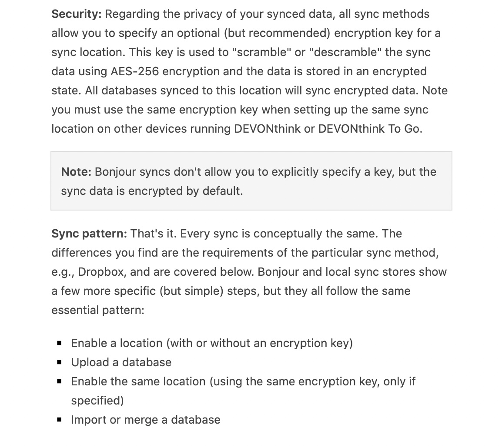Click the bold "Note:" label
Viewport: 502px width, 448px height.
[76, 172]
